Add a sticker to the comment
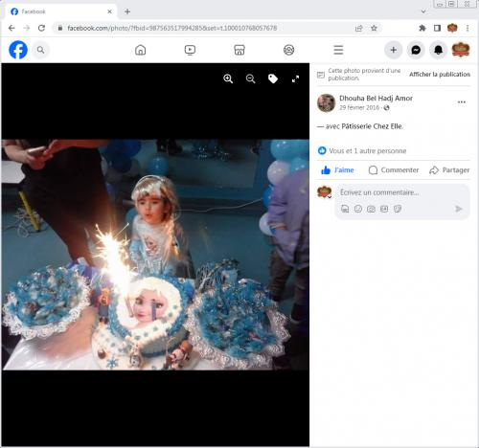This screenshot has width=479, height=448. (398, 209)
